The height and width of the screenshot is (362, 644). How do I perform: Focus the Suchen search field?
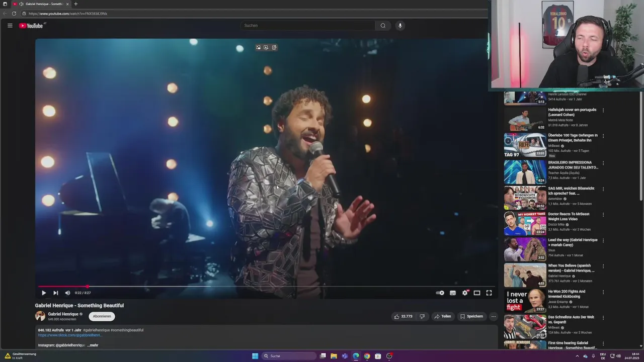pyautogui.click(x=308, y=26)
